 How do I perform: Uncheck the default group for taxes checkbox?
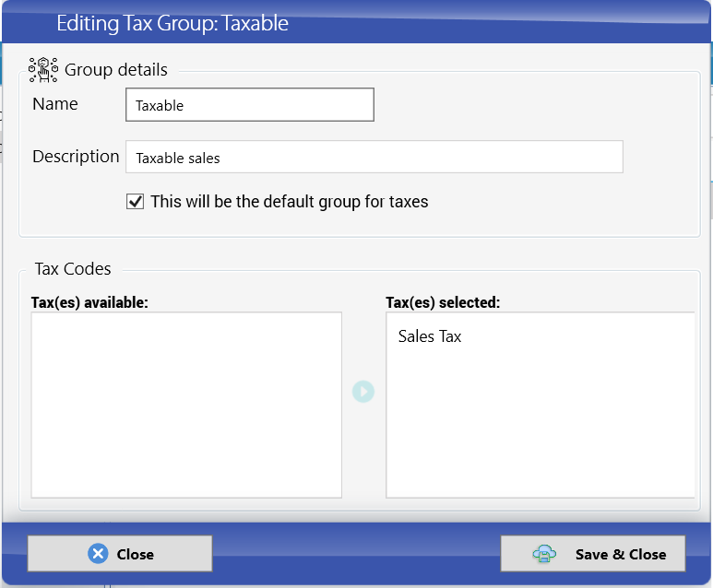pos(135,201)
